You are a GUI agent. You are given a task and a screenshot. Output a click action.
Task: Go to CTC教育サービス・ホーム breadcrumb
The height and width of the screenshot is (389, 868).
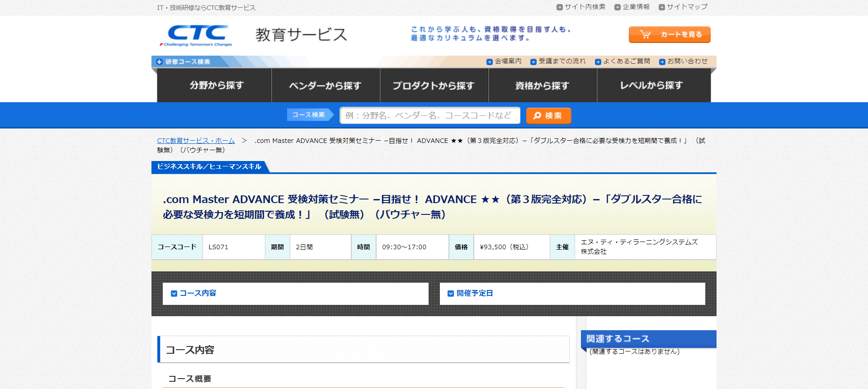point(196,141)
